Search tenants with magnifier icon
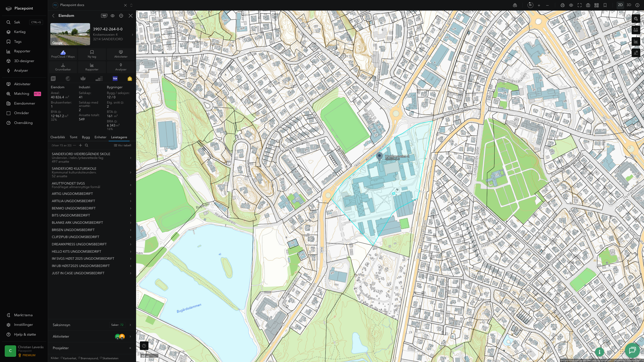Image resolution: width=644 pixels, height=362 pixels. pyautogui.click(x=87, y=145)
